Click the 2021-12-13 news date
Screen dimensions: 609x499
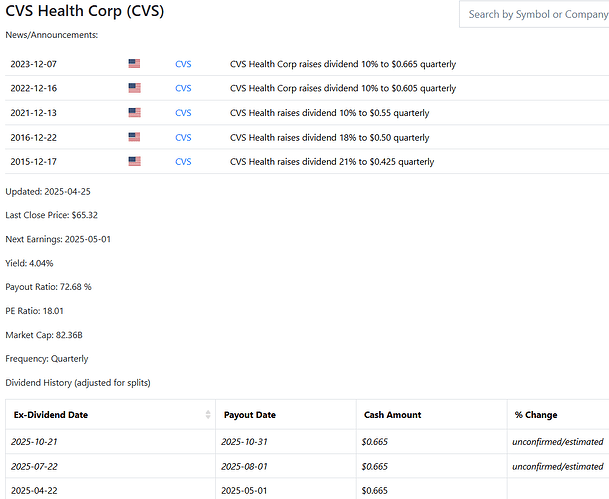pyautogui.click(x=33, y=113)
